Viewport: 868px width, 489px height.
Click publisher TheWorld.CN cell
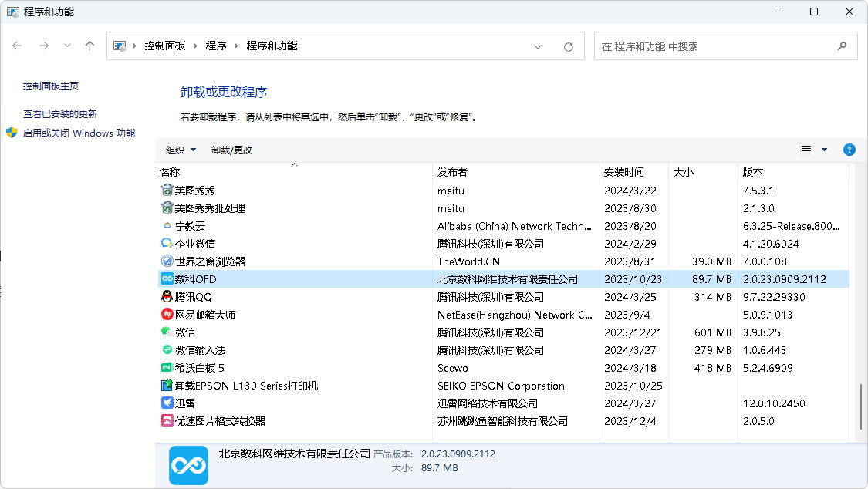pyautogui.click(x=468, y=261)
